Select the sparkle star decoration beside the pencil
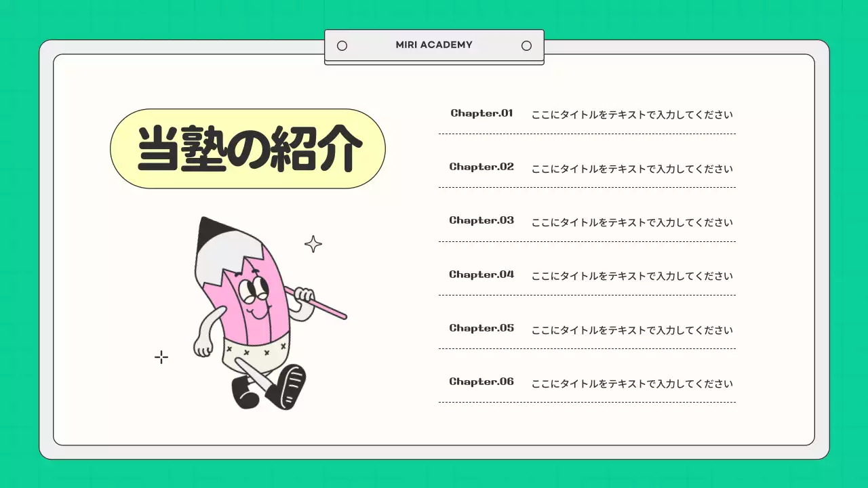The image size is (868, 488). 313,243
